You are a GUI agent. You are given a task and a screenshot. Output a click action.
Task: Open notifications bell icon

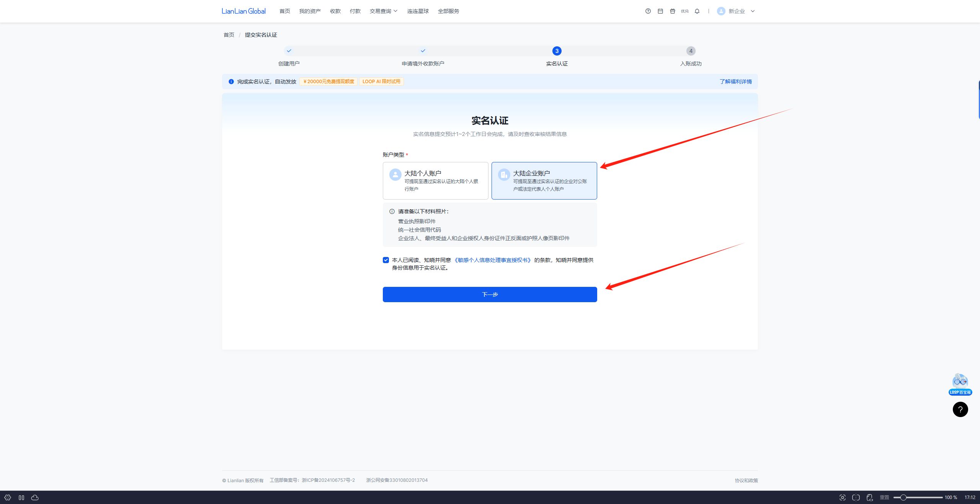pyautogui.click(x=697, y=11)
